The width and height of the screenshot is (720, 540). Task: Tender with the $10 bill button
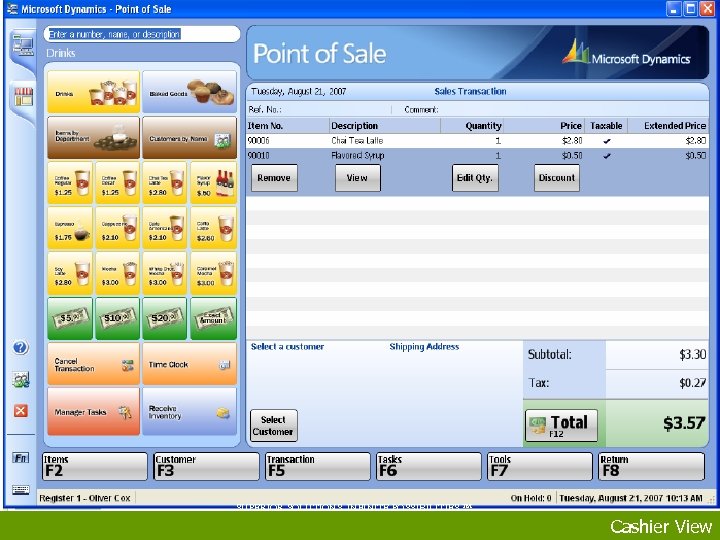(118, 319)
